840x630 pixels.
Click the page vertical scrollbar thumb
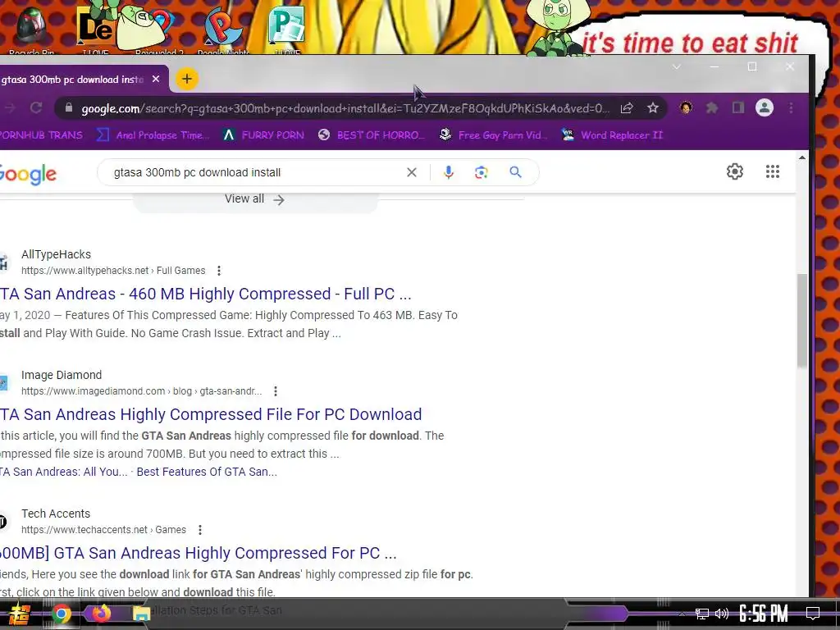point(802,321)
